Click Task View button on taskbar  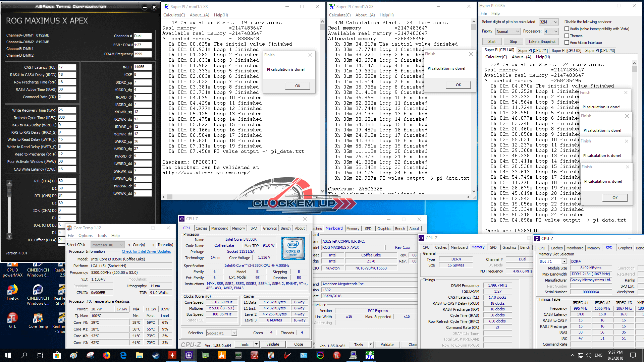point(40,355)
